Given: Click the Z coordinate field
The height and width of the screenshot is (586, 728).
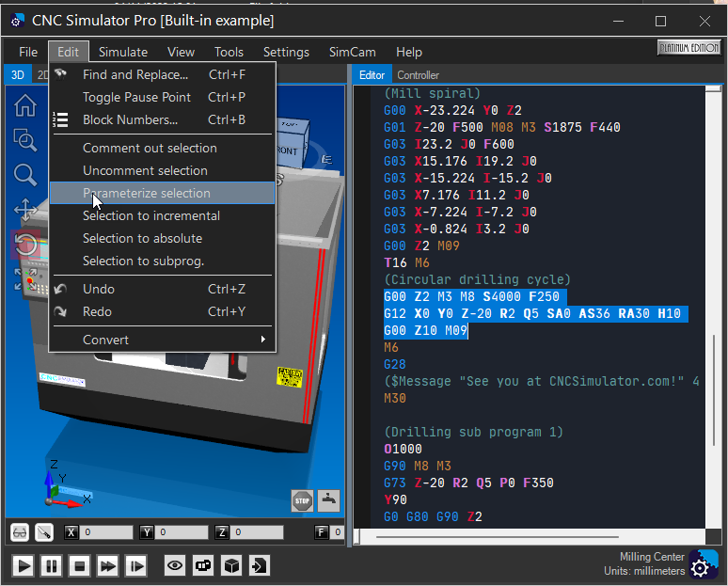Looking at the screenshot, I should pyautogui.click(x=257, y=532).
